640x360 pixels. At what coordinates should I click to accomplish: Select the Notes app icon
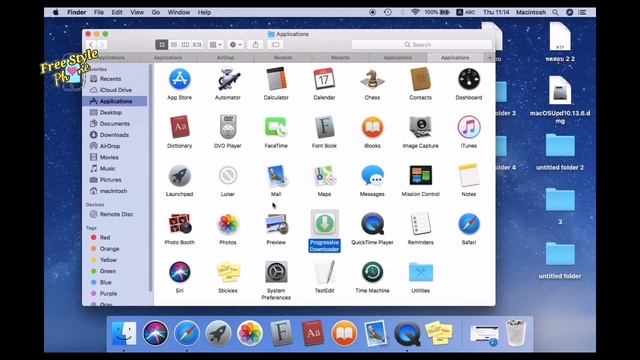coord(469,176)
